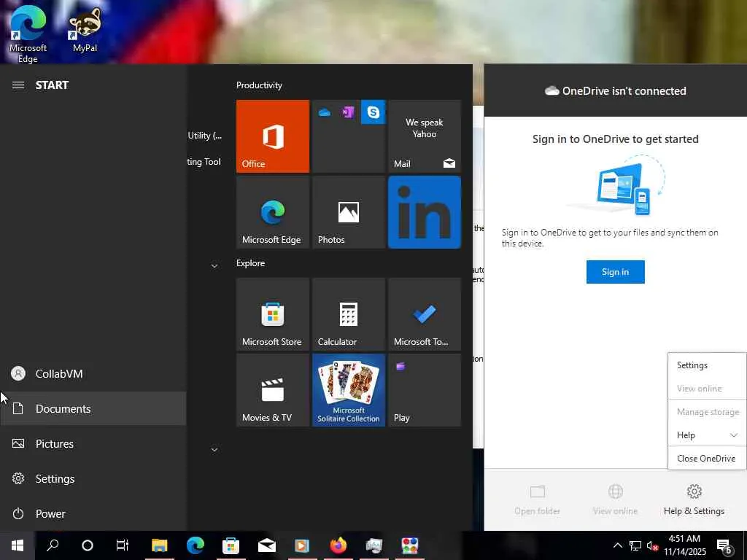Open the Office tile

[x=273, y=136]
